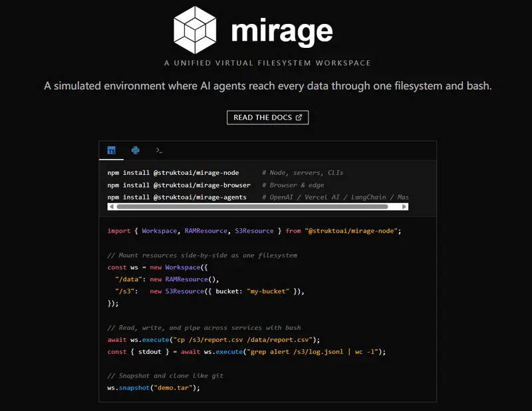The width and height of the screenshot is (532, 411).
Task: Click the 'npm install @struktoai/mirage-node' line
Action: pyautogui.click(x=173, y=173)
